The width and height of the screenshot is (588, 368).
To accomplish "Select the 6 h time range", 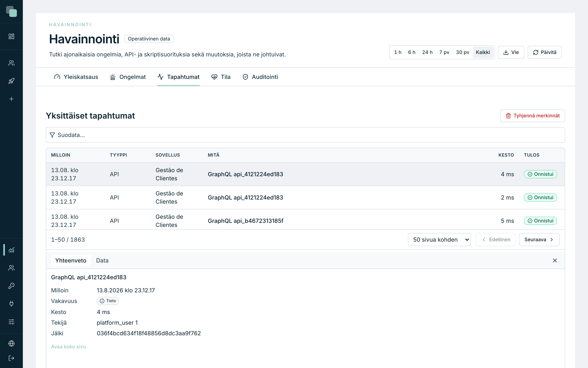I will (x=412, y=52).
